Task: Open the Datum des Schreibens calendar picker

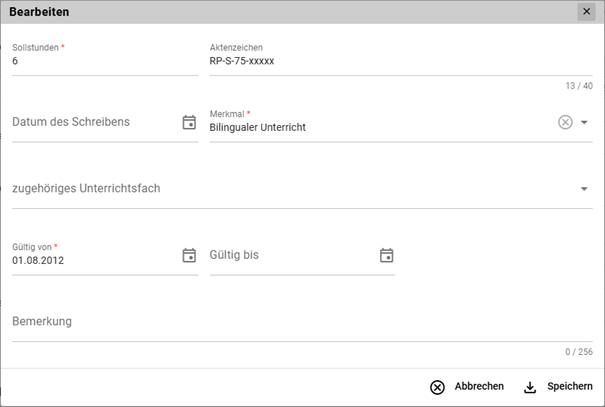Action: [x=189, y=122]
